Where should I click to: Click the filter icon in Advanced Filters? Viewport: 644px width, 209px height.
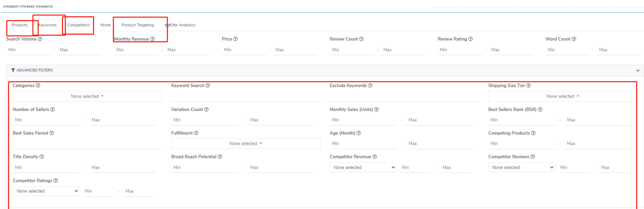coord(13,70)
